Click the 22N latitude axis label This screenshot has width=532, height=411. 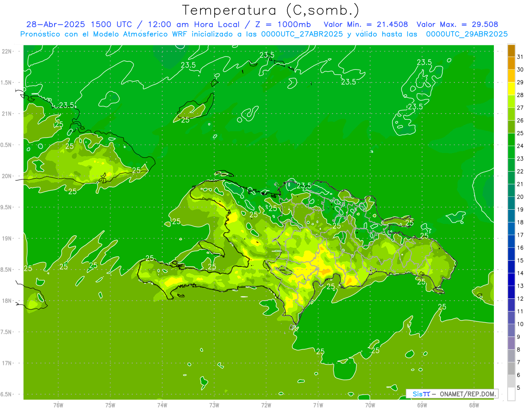tap(7, 51)
